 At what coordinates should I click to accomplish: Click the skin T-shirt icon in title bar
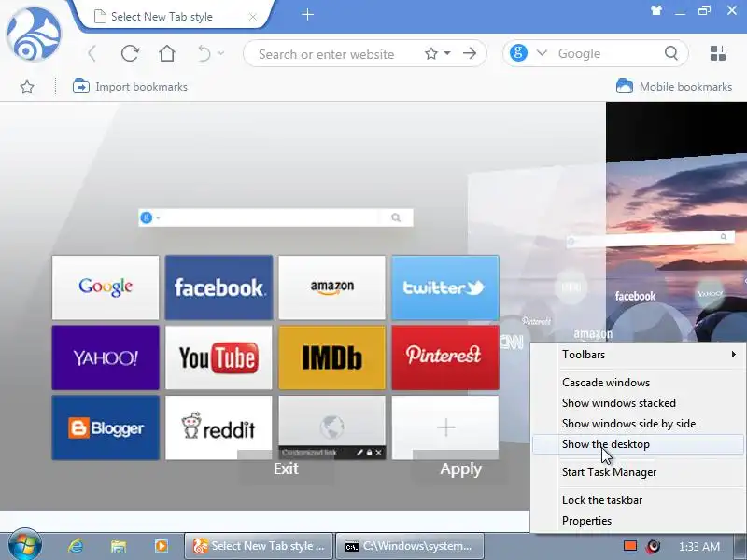pyautogui.click(x=656, y=10)
